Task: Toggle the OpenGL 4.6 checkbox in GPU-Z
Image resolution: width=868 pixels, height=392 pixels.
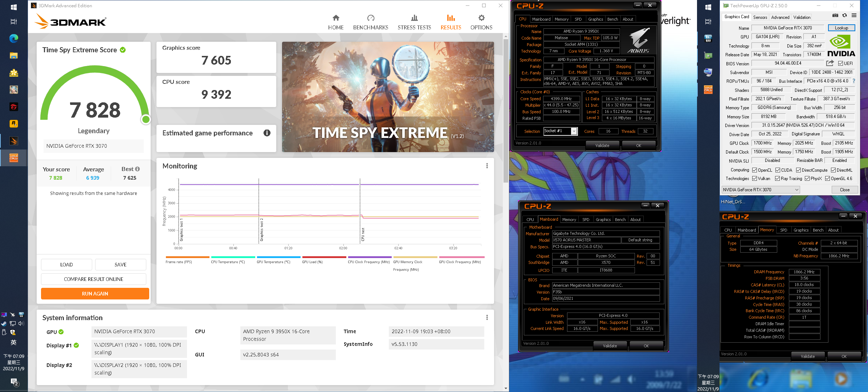Action: click(827, 178)
